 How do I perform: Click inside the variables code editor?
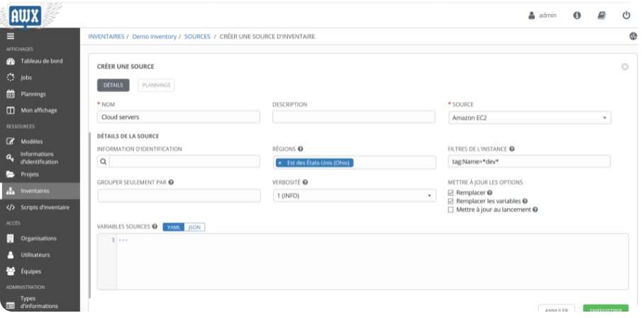click(372, 262)
